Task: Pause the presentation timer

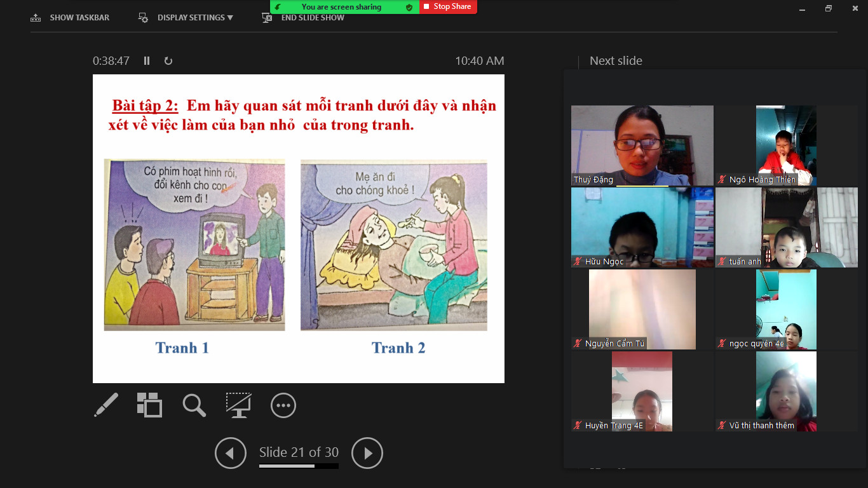Action: (x=147, y=61)
